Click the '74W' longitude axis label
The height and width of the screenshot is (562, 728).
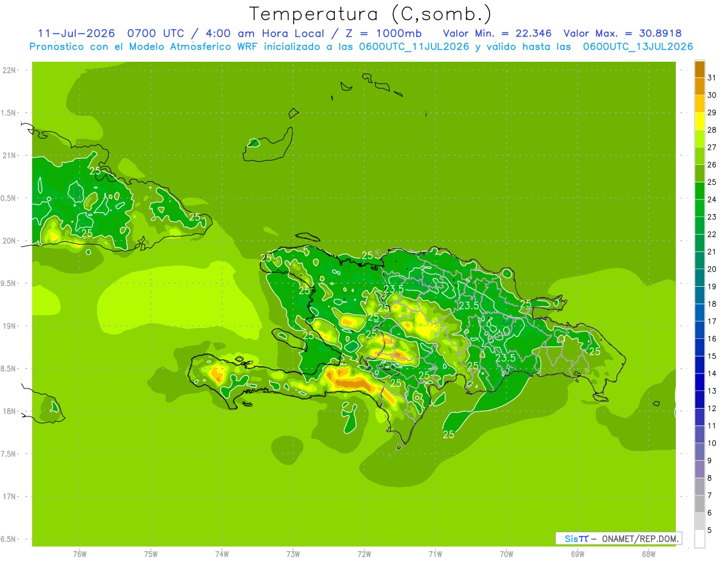pos(222,554)
